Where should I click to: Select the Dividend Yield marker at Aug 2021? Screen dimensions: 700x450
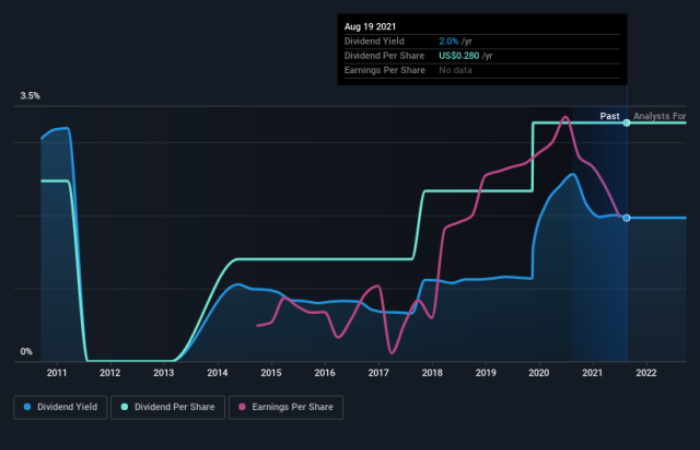coord(627,218)
